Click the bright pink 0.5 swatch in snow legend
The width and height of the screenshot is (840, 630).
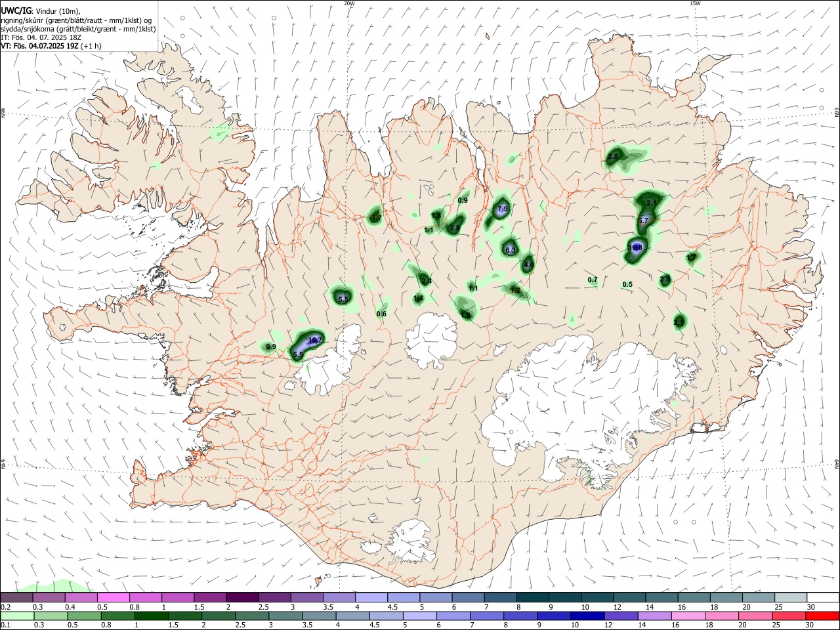pos(114,597)
